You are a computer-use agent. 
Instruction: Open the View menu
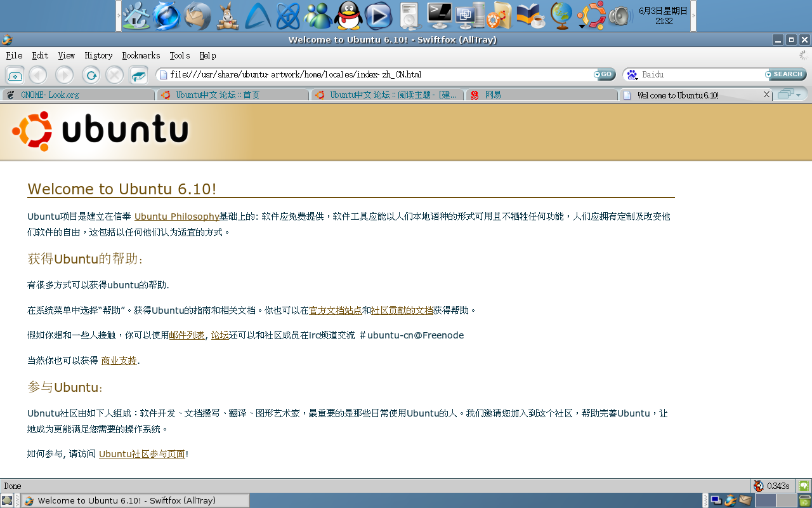pos(66,56)
